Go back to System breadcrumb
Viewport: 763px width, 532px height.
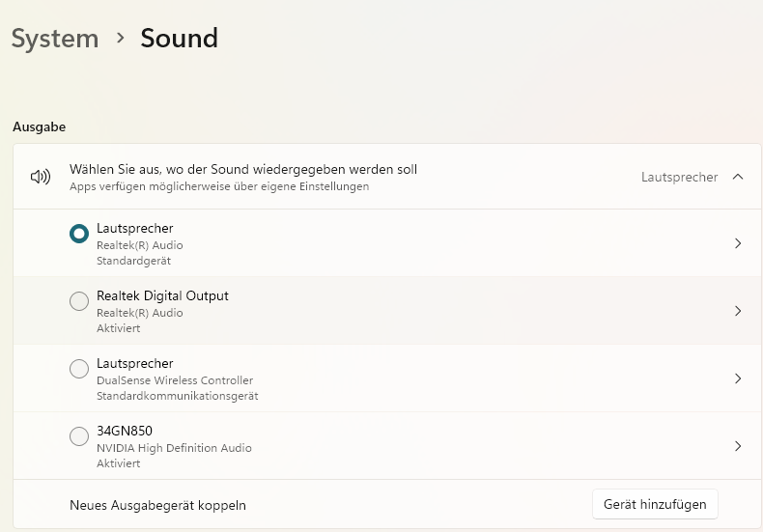click(55, 39)
